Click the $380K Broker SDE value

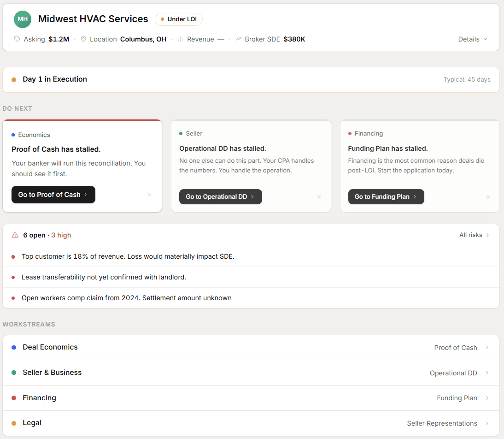[x=294, y=39]
